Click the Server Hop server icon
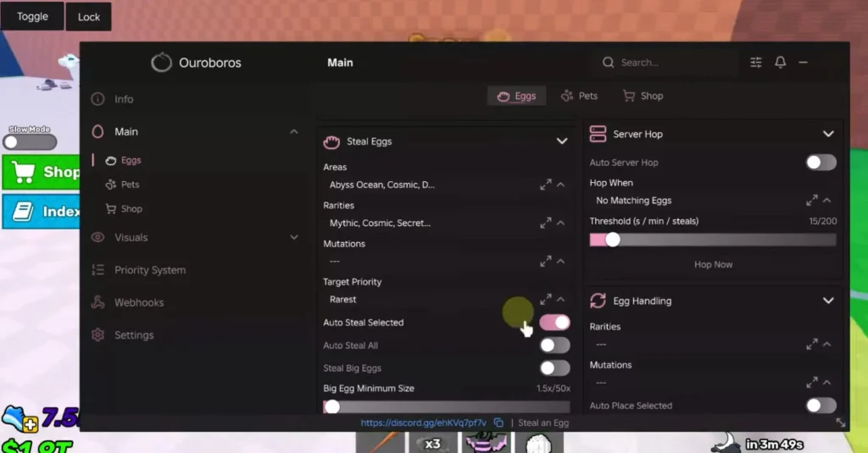 pyautogui.click(x=598, y=134)
